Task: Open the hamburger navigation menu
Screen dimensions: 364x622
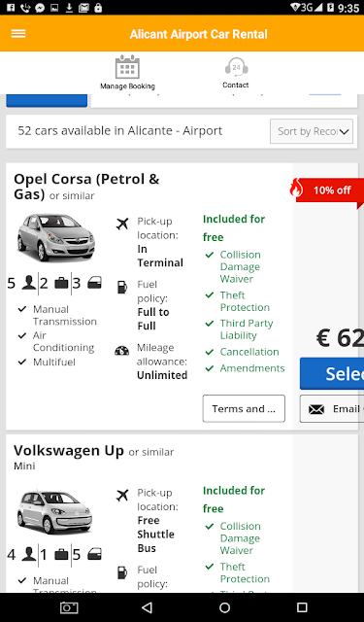Action: tap(18, 33)
